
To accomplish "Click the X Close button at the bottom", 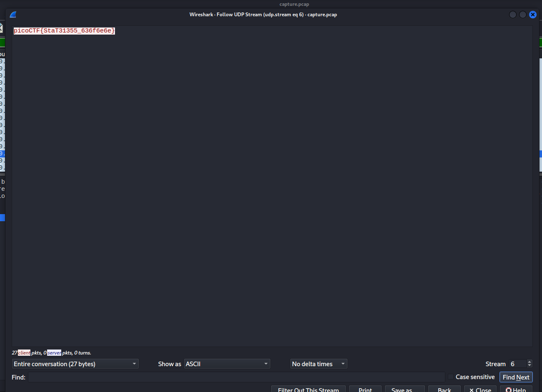I will (480, 390).
